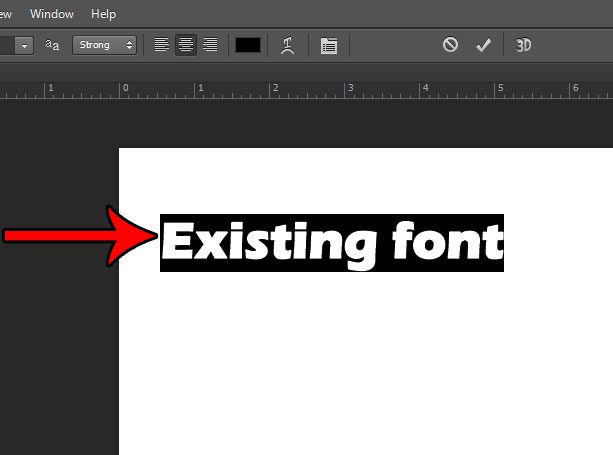Open the partially visible View menu
Viewport: 613px width, 455px height.
point(6,14)
